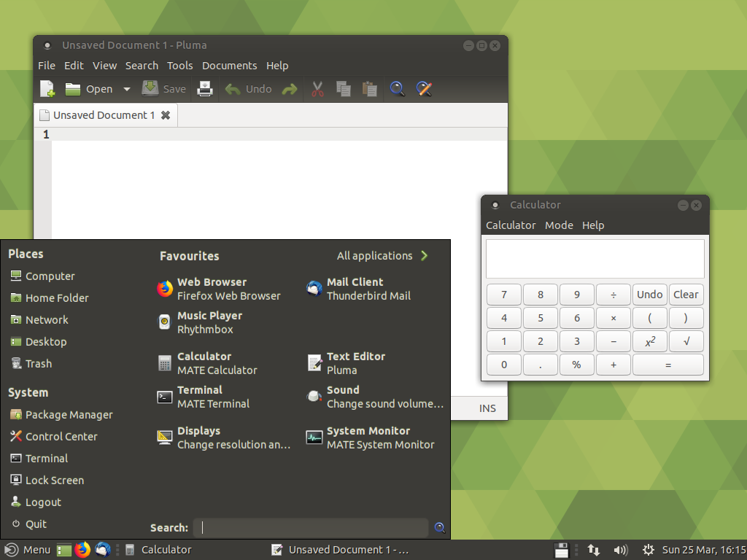The width and height of the screenshot is (747, 560).
Task: Open Network in Places list
Action: coord(39,320)
